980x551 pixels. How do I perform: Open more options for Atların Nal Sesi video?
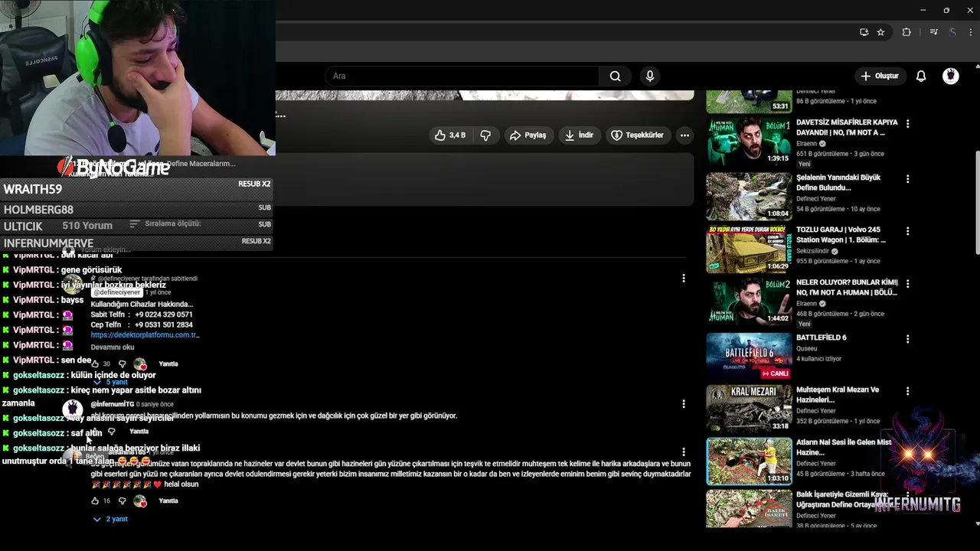(907, 443)
